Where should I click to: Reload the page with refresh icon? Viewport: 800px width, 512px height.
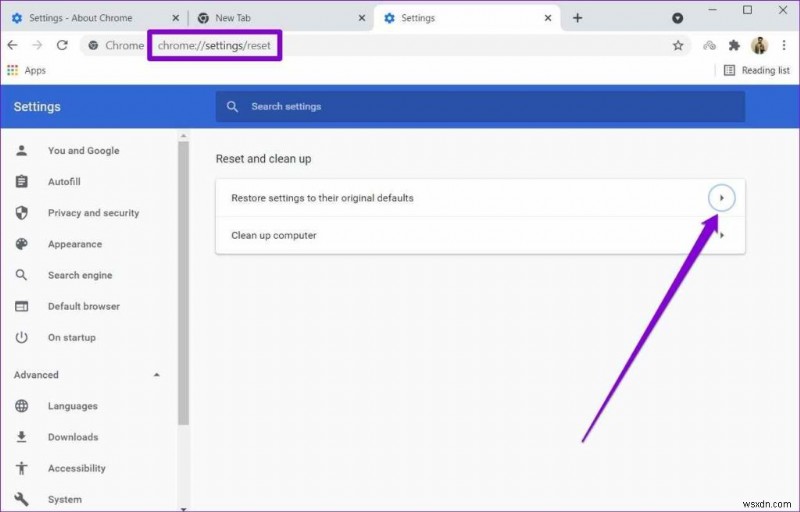62,45
